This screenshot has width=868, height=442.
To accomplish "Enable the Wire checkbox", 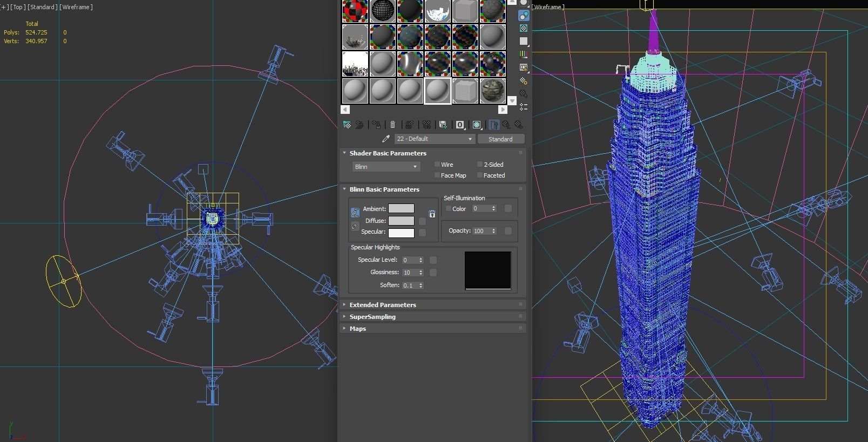I will coord(437,164).
